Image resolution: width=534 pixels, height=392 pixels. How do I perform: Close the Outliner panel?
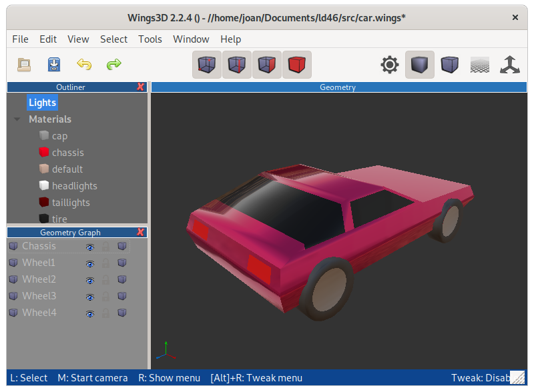(x=140, y=87)
